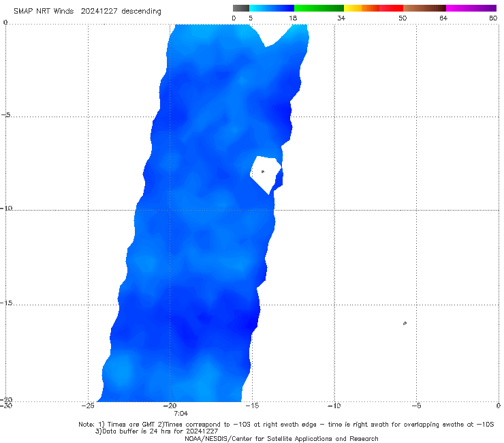Click the color bar label '34'

341,18
